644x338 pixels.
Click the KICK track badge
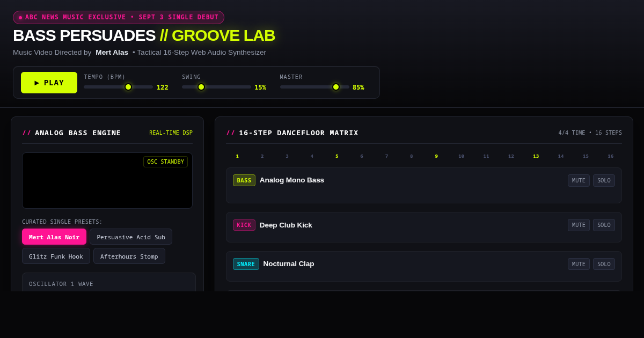pos(244,225)
